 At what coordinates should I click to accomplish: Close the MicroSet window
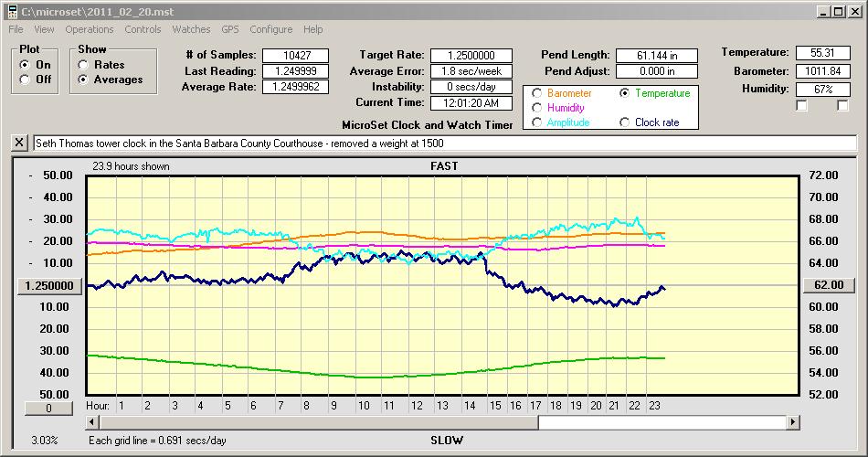tap(854, 11)
